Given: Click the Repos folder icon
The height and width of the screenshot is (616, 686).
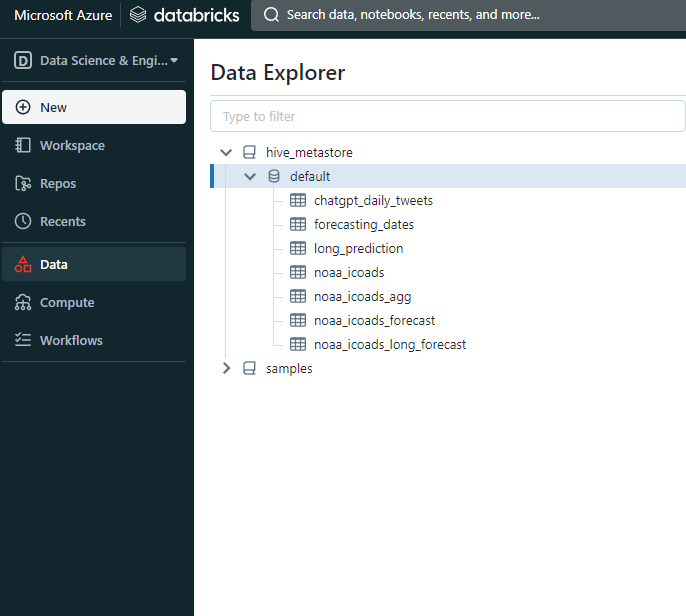Looking at the screenshot, I should pos(23,184).
